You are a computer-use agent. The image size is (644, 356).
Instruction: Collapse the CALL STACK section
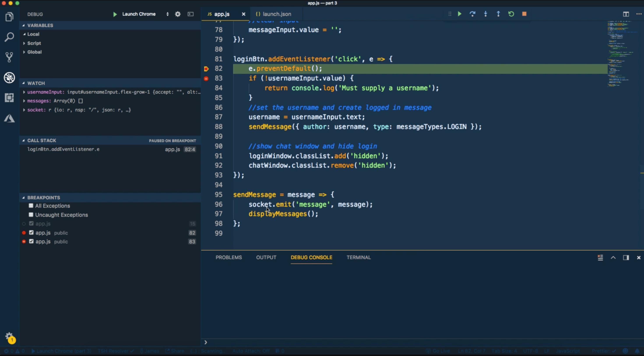click(x=110, y=140)
